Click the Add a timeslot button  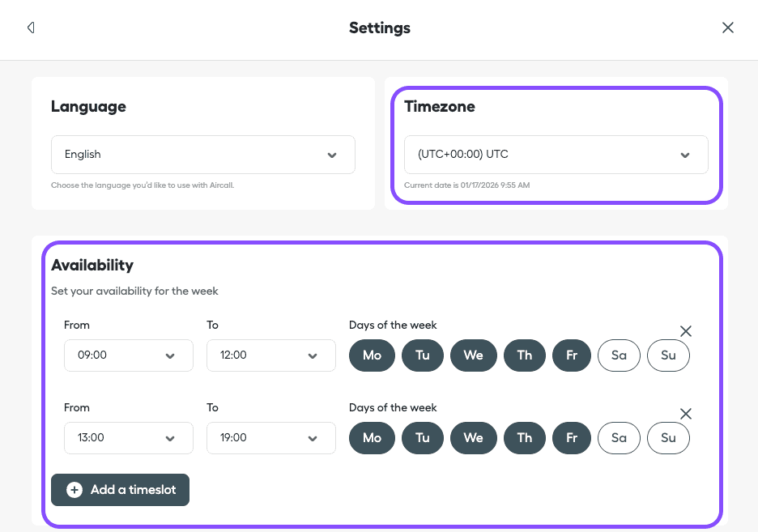coord(120,490)
